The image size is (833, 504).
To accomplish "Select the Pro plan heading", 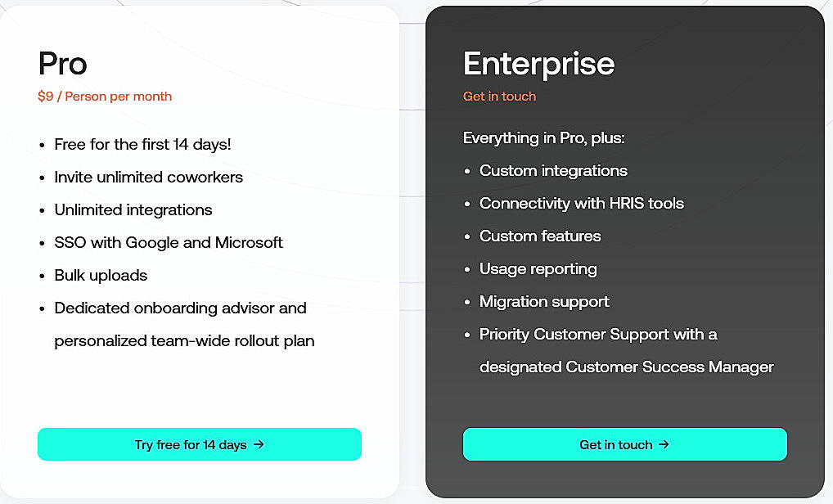I will (x=62, y=64).
